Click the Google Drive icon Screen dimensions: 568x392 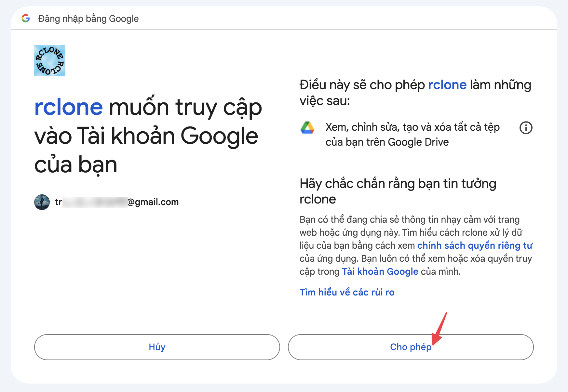[x=307, y=127]
